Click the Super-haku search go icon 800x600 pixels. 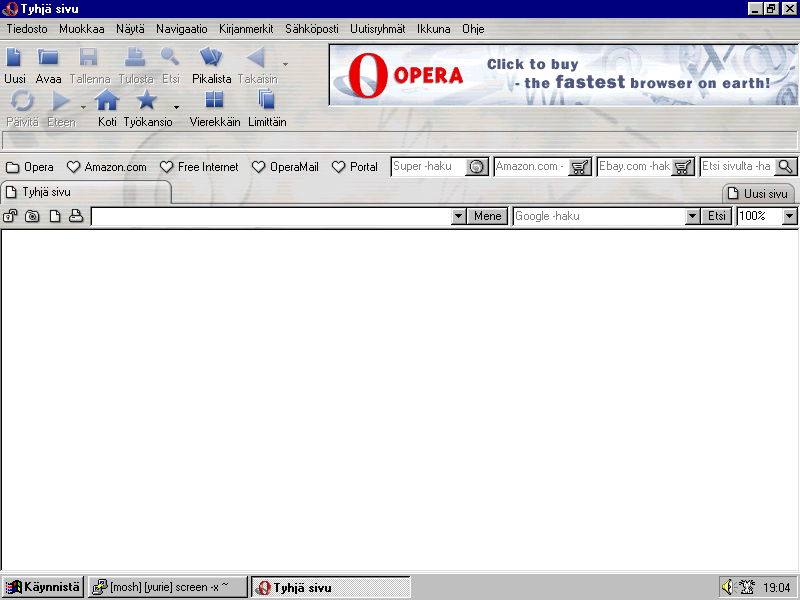(x=476, y=167)
